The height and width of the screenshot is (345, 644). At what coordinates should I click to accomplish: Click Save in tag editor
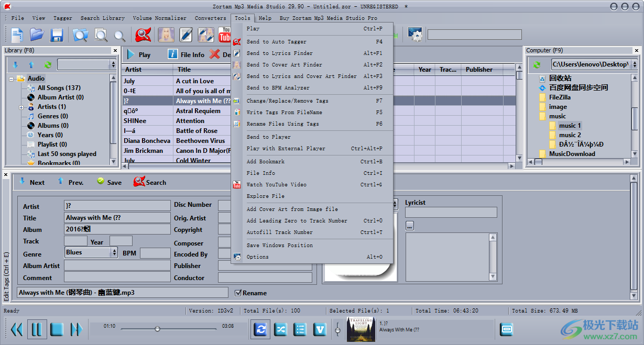point(109,182)
